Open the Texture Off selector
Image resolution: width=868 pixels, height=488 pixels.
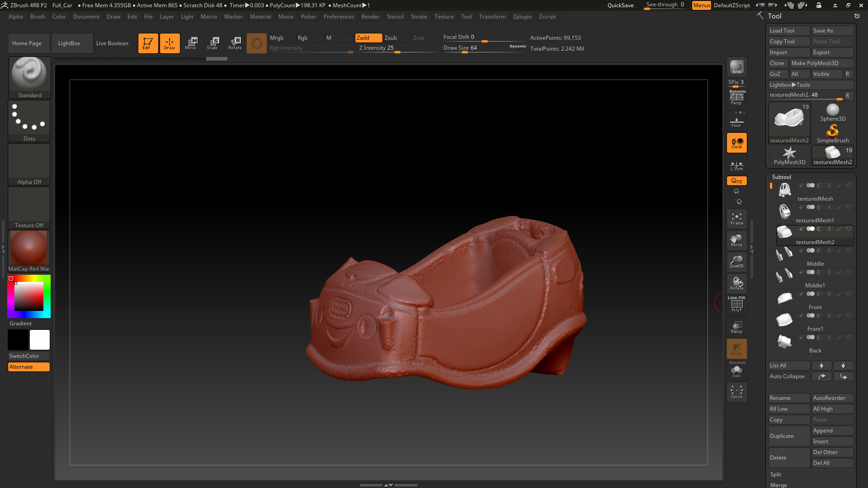[29, 207]
